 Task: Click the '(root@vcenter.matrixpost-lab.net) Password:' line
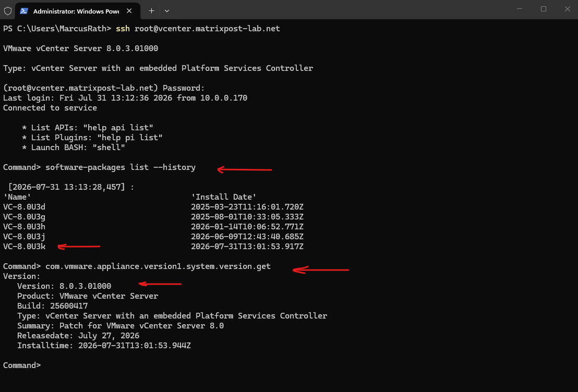104,88
